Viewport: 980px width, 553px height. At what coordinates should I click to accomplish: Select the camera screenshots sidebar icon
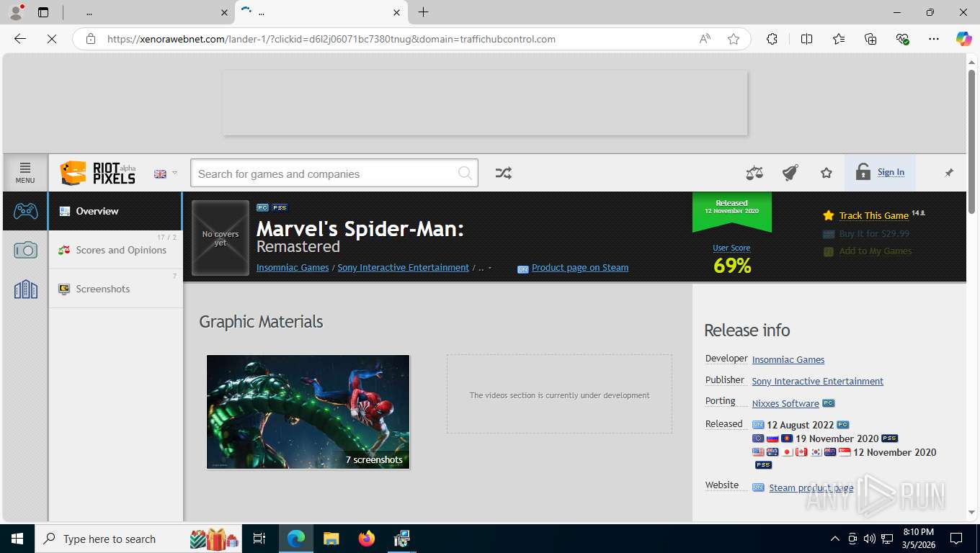tap(26, 250)
